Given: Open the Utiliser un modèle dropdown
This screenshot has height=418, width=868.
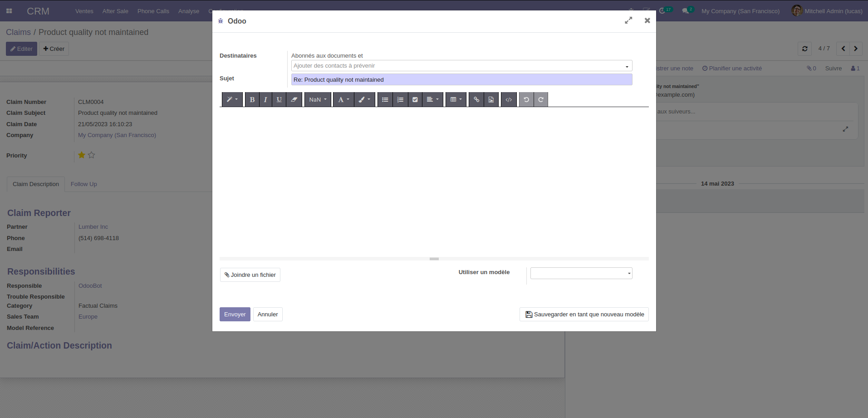Looking at the screenshot, I should (581, 273).
